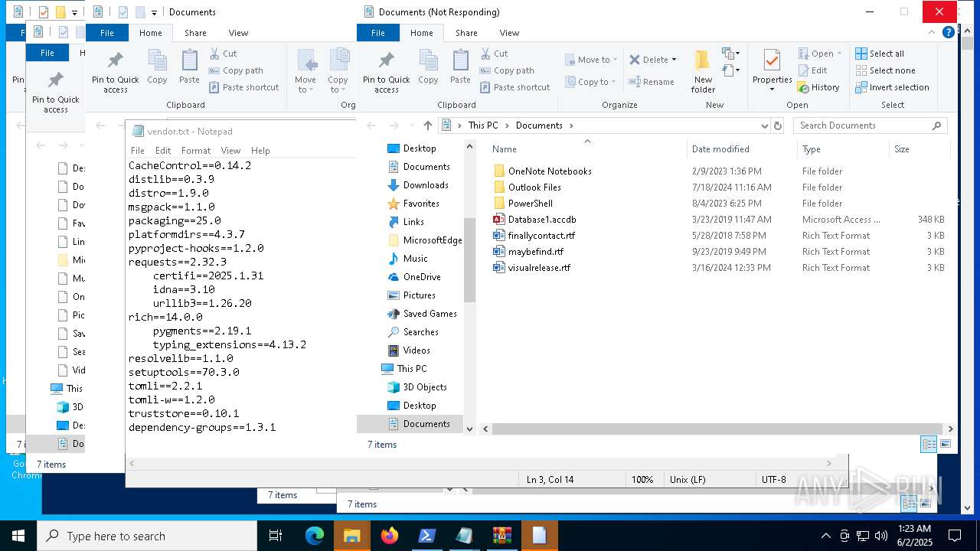
Task: Click volume icon in system tray
Action: [x=881, y=536]
